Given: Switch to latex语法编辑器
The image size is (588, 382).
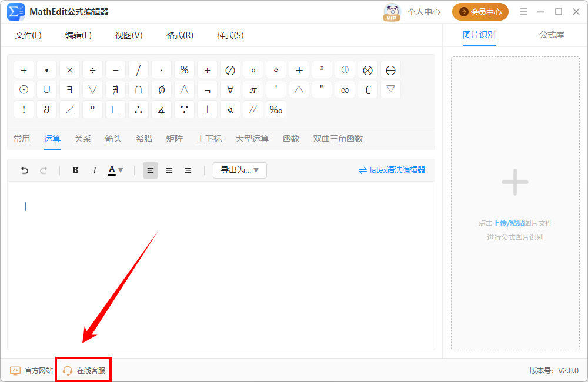Looking at the screenshot, I should coord(392,170).
